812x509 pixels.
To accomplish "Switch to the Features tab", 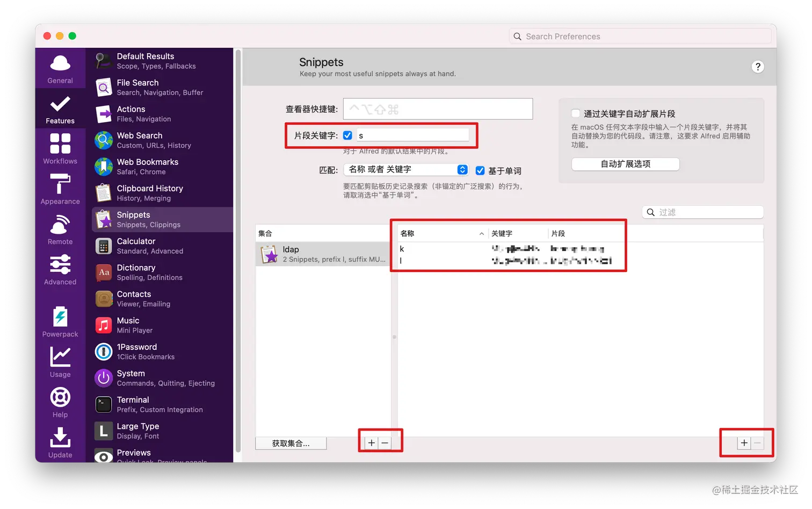I will (60, 109).
